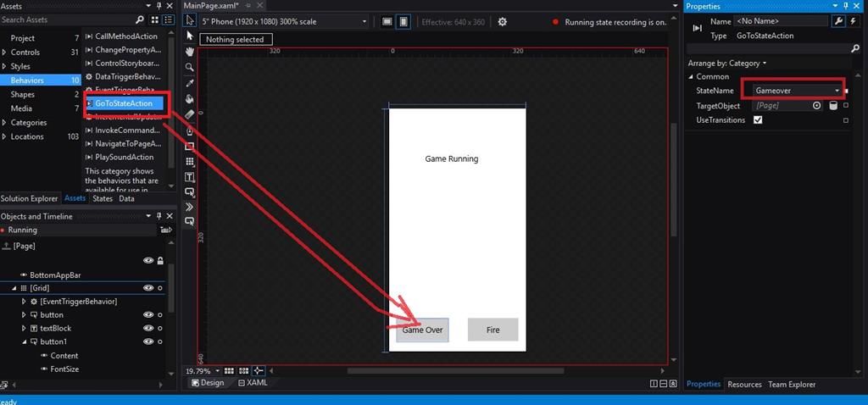Click the landscape orientation icon
Screen dimensions: 868x405
tap(387, 22)
